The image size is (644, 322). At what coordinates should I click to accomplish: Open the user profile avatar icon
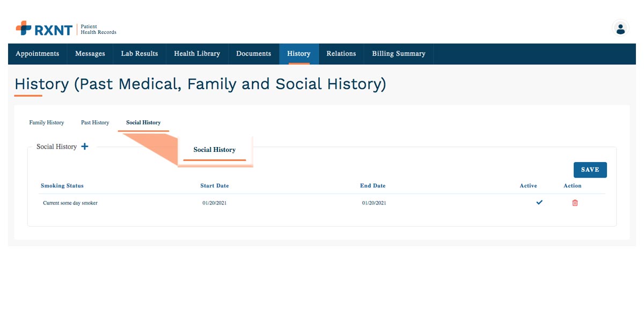click(x=620, y=28)
